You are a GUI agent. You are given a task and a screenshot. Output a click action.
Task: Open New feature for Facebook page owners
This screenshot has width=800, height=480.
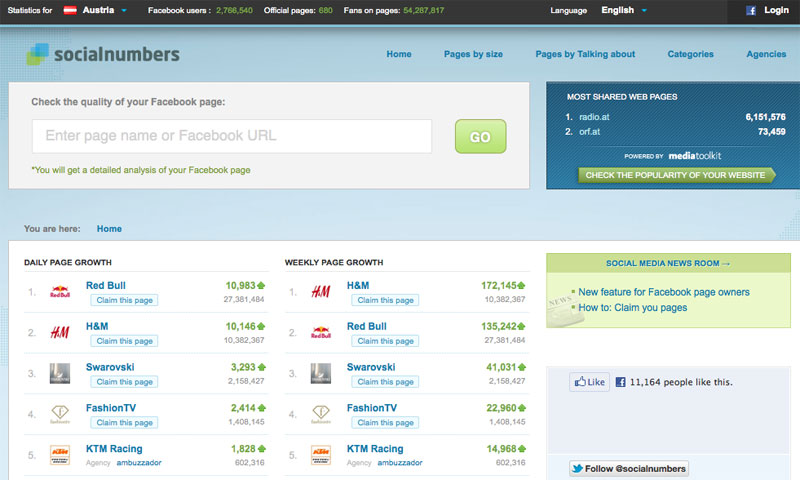coord(664,292)
